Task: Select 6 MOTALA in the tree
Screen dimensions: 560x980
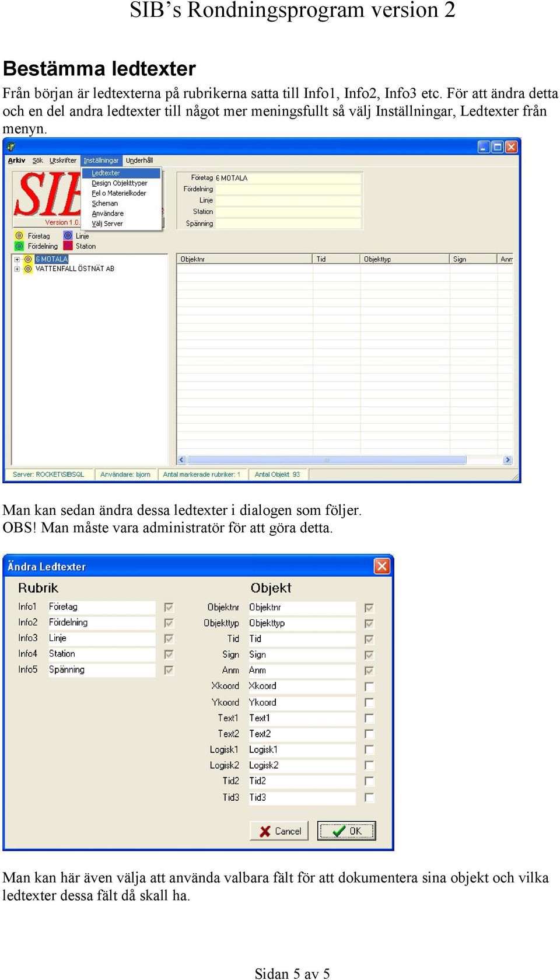Action: pyautogui.click(x=51, y=259)
